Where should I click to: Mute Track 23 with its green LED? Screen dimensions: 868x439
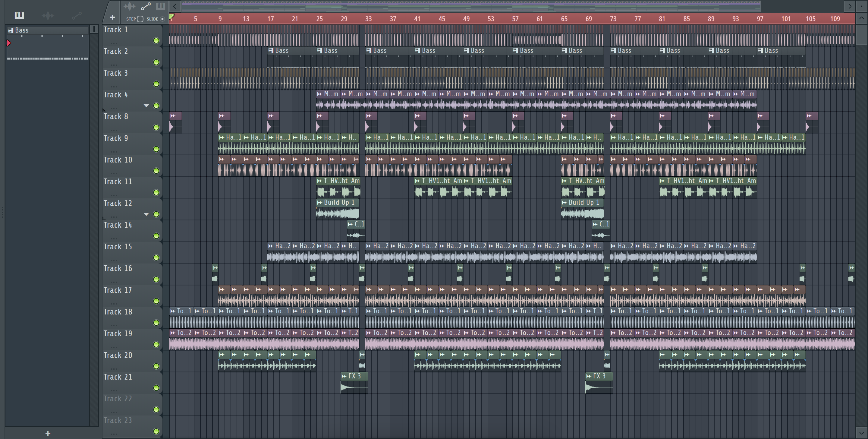tap(156, 431)
